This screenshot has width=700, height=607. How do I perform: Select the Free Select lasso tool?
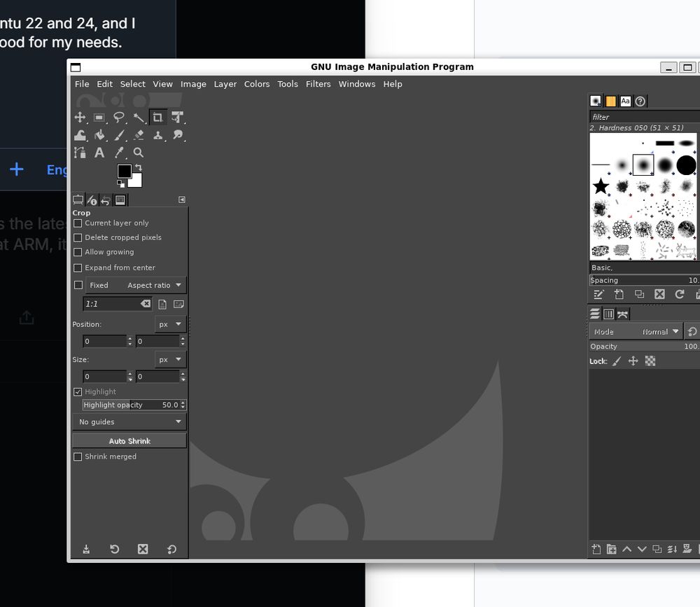tap(119, 118)
